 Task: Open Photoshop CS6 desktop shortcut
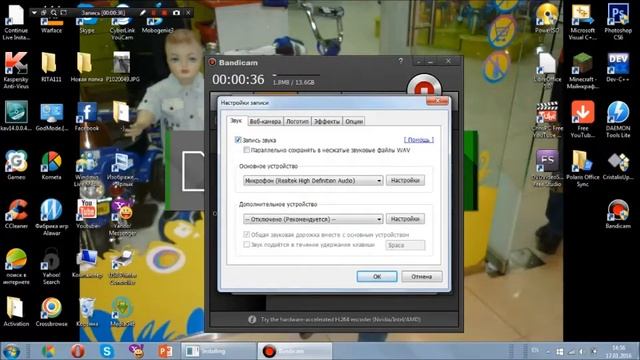618,21
